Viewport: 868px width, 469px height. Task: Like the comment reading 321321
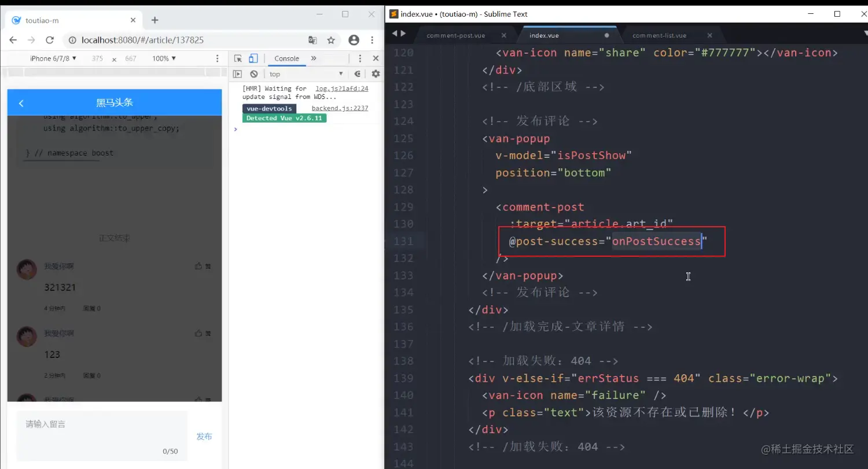pos(203,267)
